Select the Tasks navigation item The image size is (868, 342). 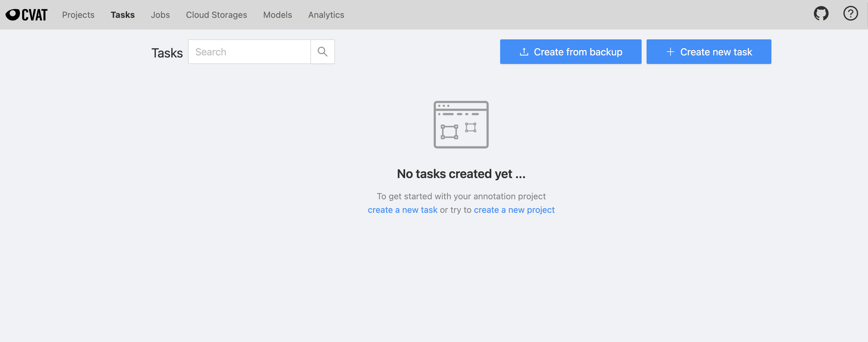point(123,15)
